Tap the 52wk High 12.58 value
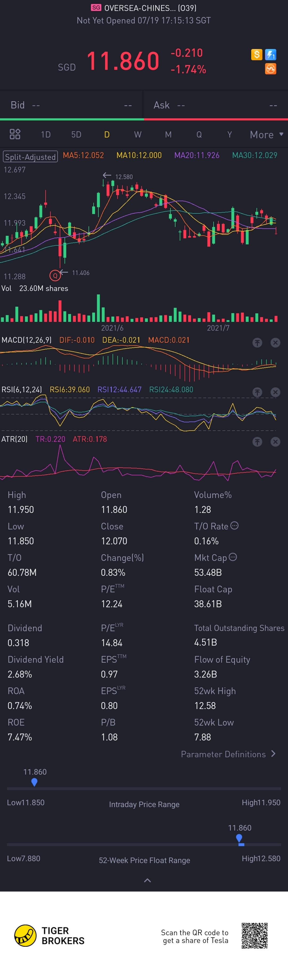 click(x=205, y=706)
